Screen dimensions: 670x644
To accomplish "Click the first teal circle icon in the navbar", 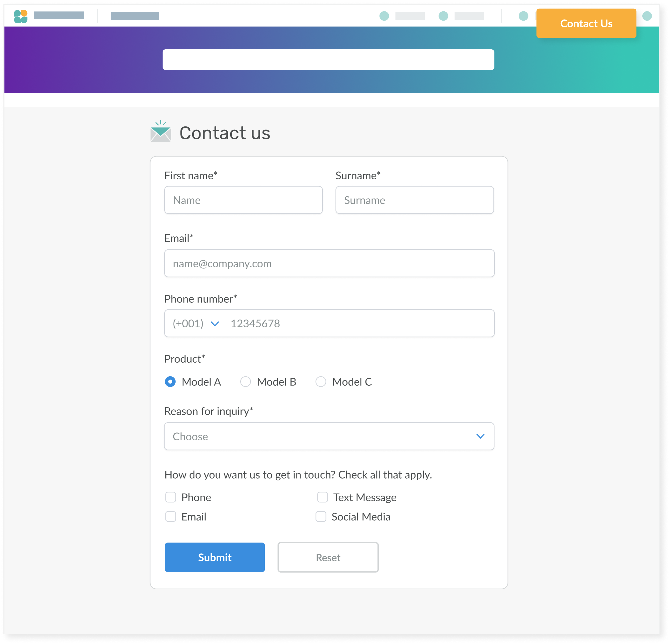I will pos(384,16).
